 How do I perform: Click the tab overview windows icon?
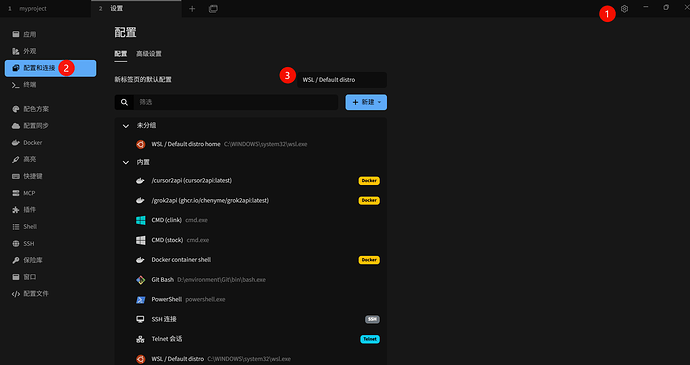coord(213,9)
